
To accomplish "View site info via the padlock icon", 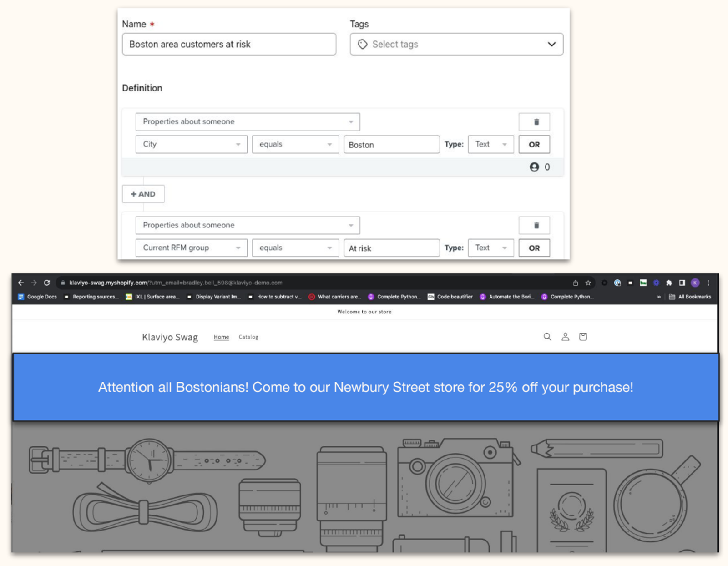I will pos(63,283).
